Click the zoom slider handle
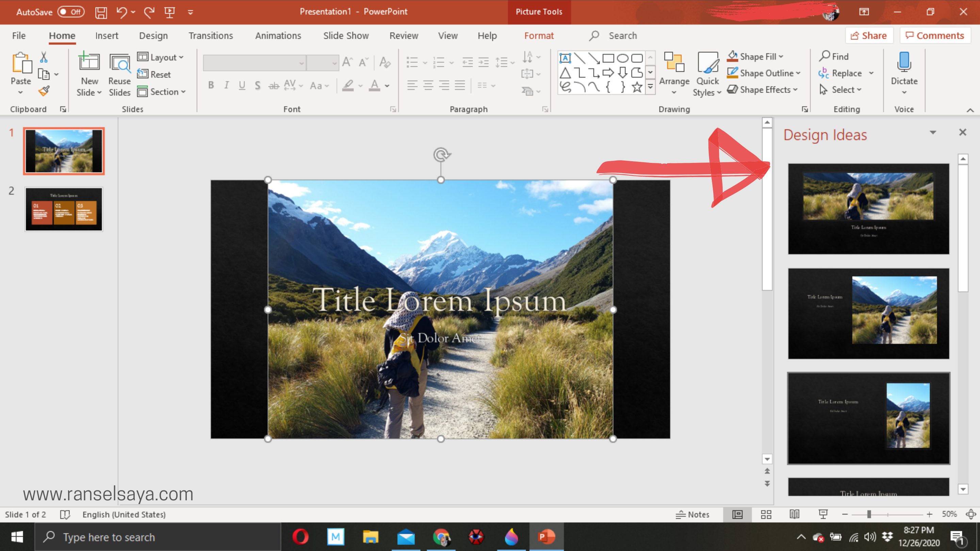980x551 pixels. click(x=869, y=515)
